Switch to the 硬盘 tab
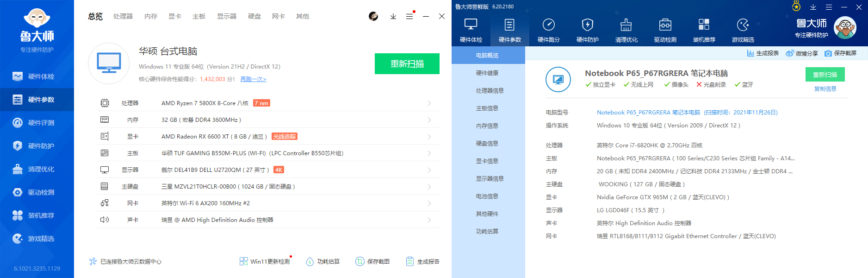 click(x=254, y=16)
